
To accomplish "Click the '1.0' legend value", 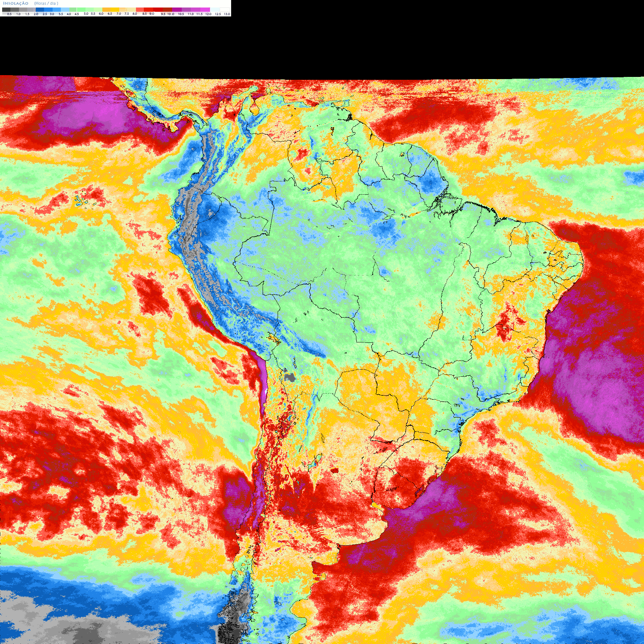I will 18,14.
